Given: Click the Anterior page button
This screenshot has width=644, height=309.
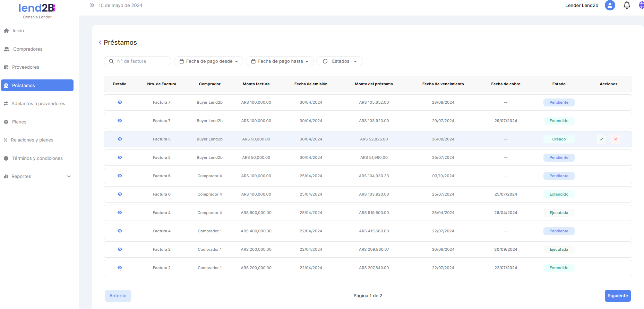Looking at the screenshot, I should tap(118, 296).
